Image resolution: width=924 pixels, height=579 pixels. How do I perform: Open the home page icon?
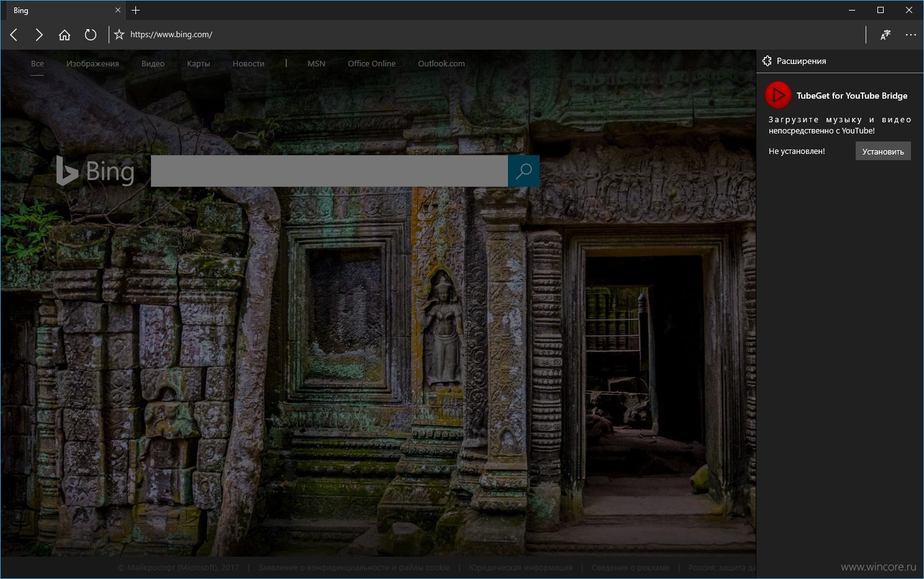[x=65, y=35]
